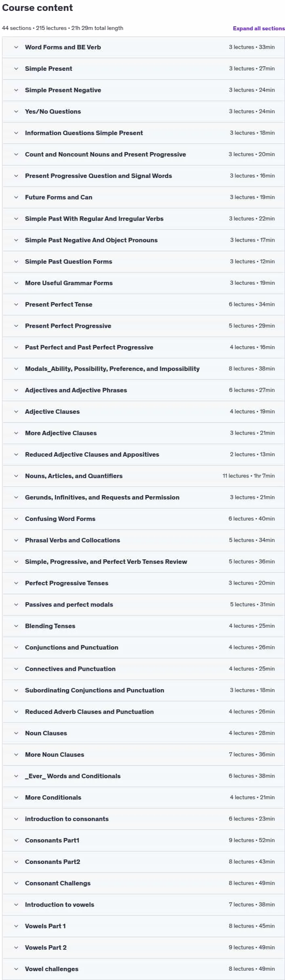This screenshot has height=980, width=285.
Task: Expand Introduction to vowels section
Action: 144,905
